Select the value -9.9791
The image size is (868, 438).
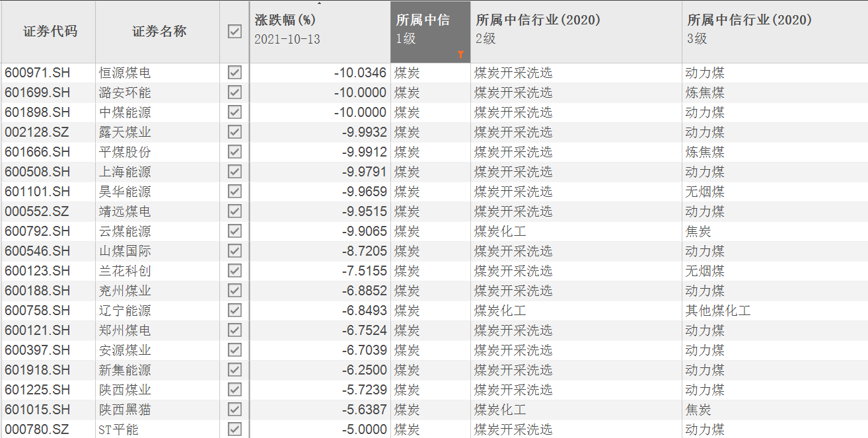(364, 172)
